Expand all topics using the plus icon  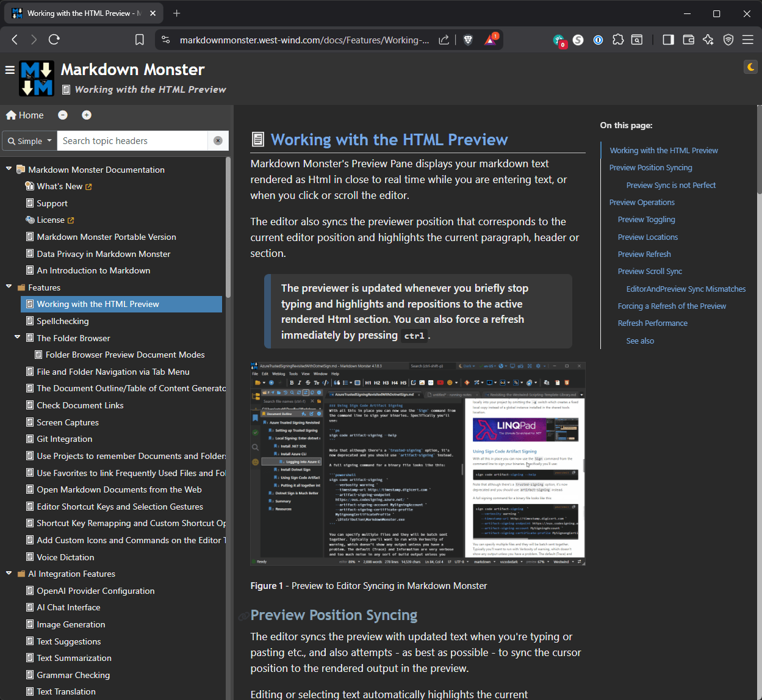pos(86,115)
